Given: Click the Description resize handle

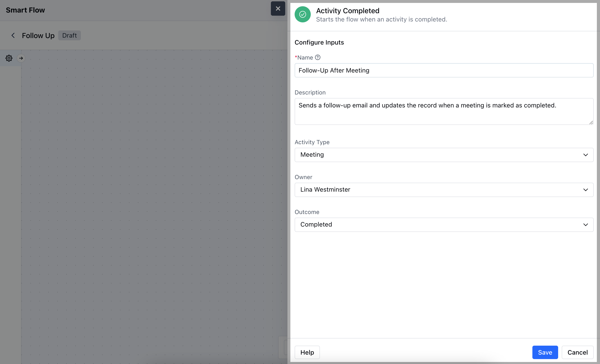Looking at the screenshot, I should tap(591, 122).
